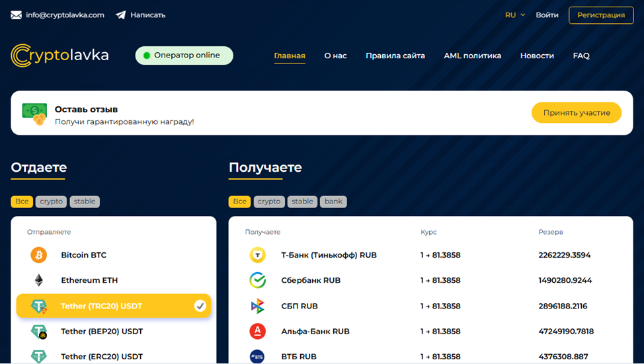Select the stable filter under Получаете

pyautogui.click(x=302, y=201)
